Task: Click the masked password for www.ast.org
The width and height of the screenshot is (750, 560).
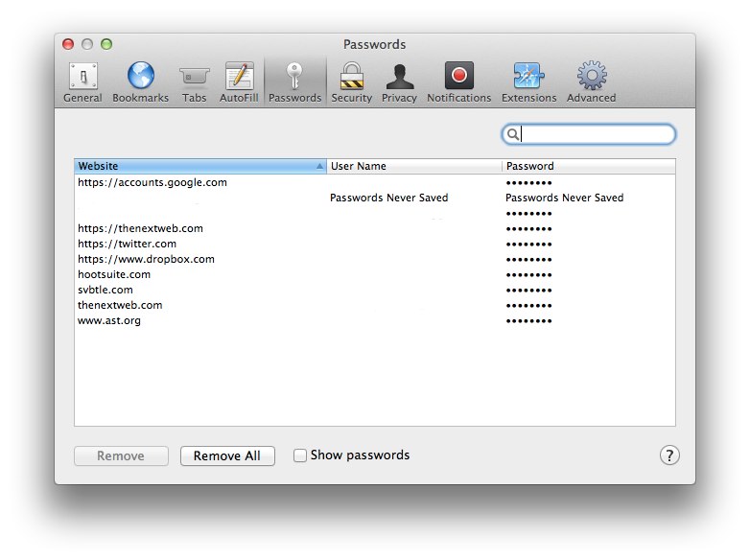Action: [529, 321]
